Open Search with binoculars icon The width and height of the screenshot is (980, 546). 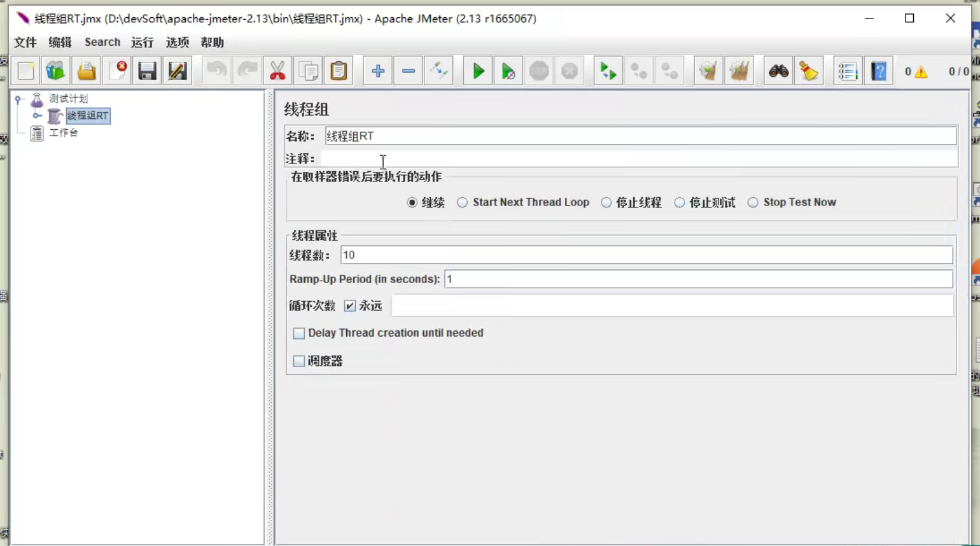point(778,71)
